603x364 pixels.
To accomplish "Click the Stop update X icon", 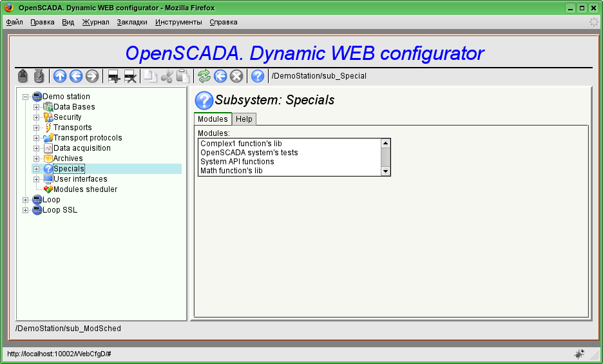I will click(236, 76).
